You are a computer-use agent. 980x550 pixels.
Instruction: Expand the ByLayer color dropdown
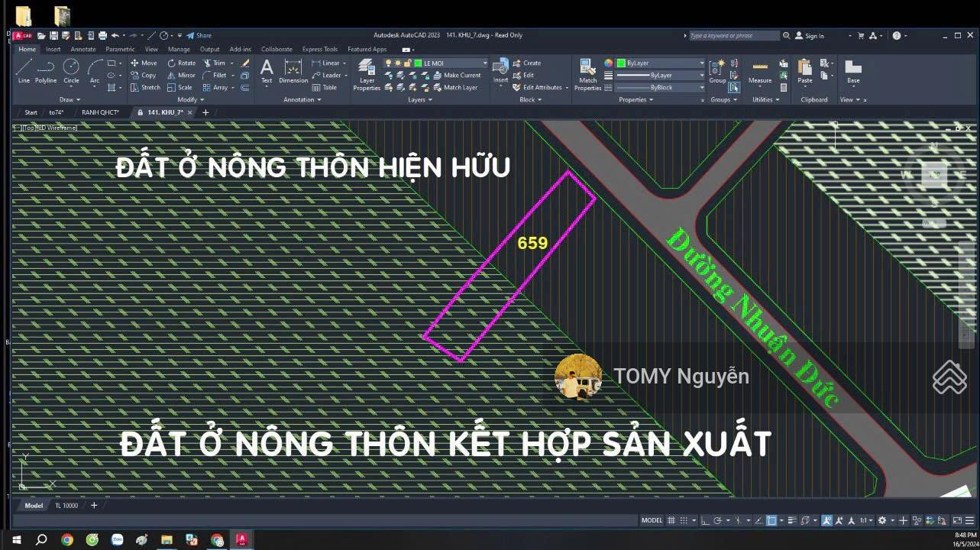(x=701, y=63)
